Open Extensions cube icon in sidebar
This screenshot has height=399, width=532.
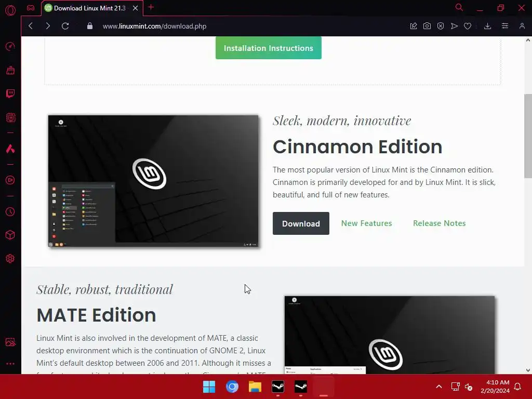[10, 235]
